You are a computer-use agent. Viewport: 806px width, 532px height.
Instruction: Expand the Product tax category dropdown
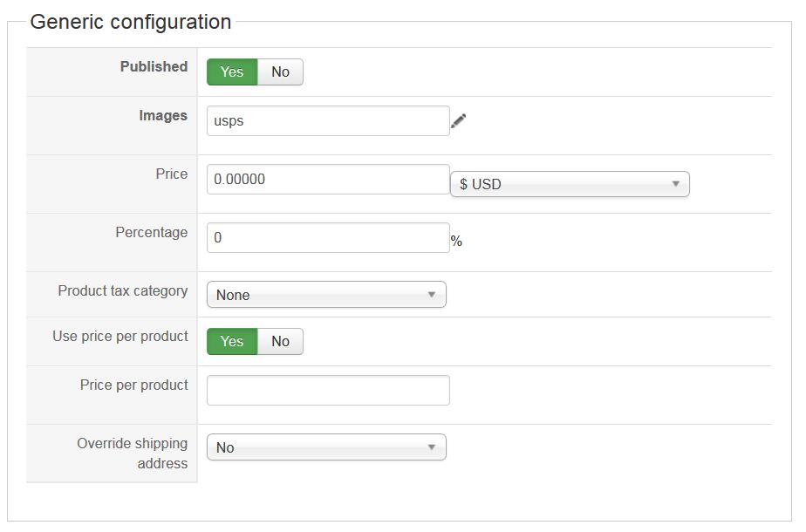pyautogui.click(x=326, y=295)
